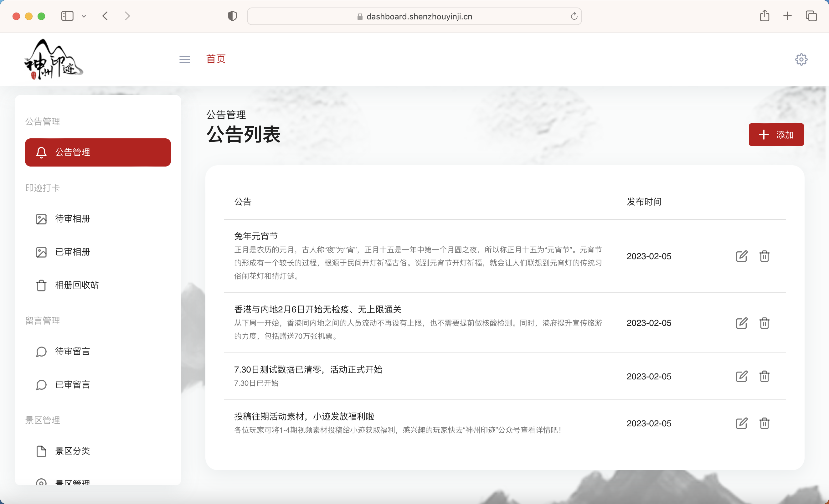Open the 已审留言 sidebar entry
This screenshot has width=829, height=504.
pyautogui.click(x=41, y=384)
